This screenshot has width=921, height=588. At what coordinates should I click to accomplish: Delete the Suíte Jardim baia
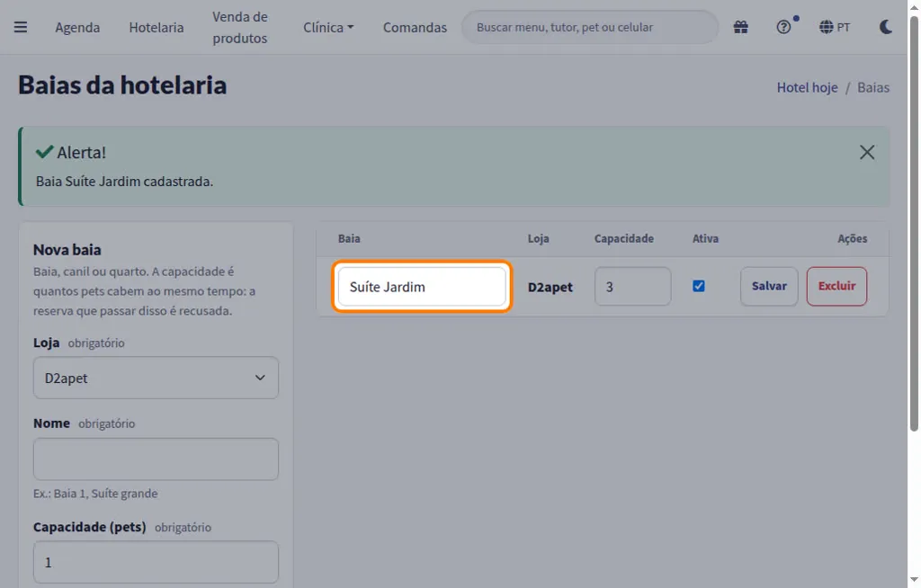point(836,286)
